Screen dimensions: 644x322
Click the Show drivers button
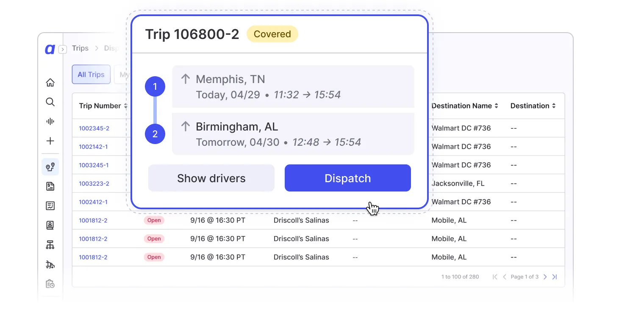coord(211,178)
